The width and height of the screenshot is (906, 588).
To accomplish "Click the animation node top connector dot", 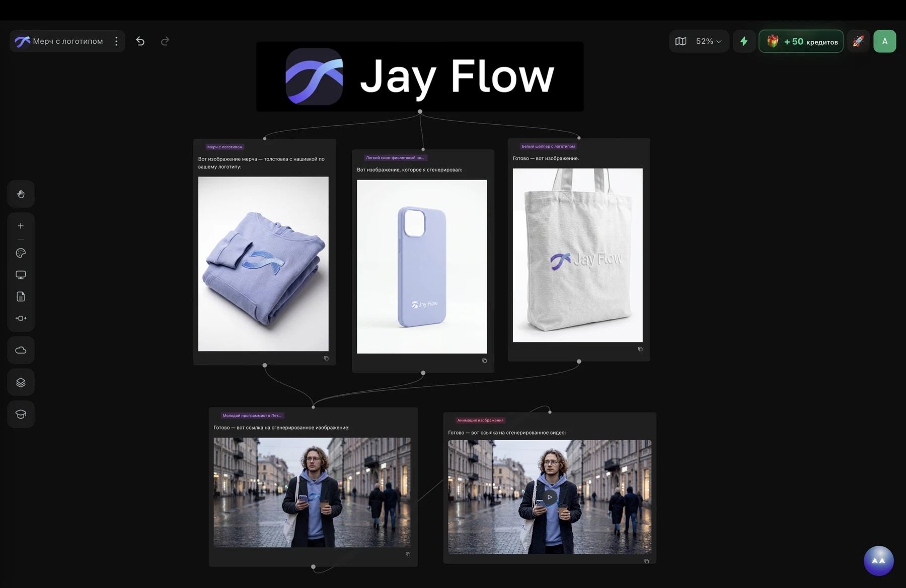I will (550, 412).
